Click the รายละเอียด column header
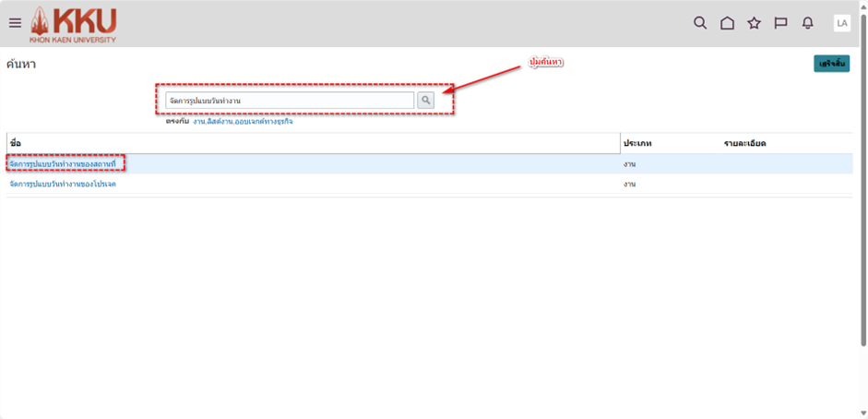The image size is (868, 419). (744, 144)
